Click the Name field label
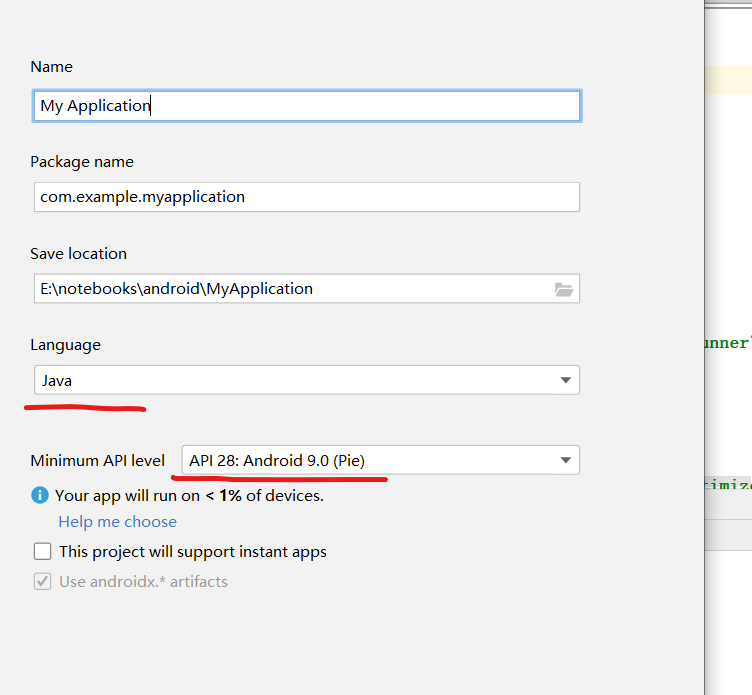Image resolution: width=752 pixels, height=695 pixels. (51, 67)
